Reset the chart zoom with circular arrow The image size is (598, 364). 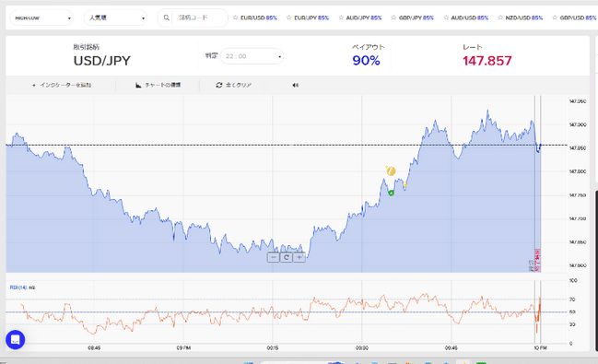286,257
